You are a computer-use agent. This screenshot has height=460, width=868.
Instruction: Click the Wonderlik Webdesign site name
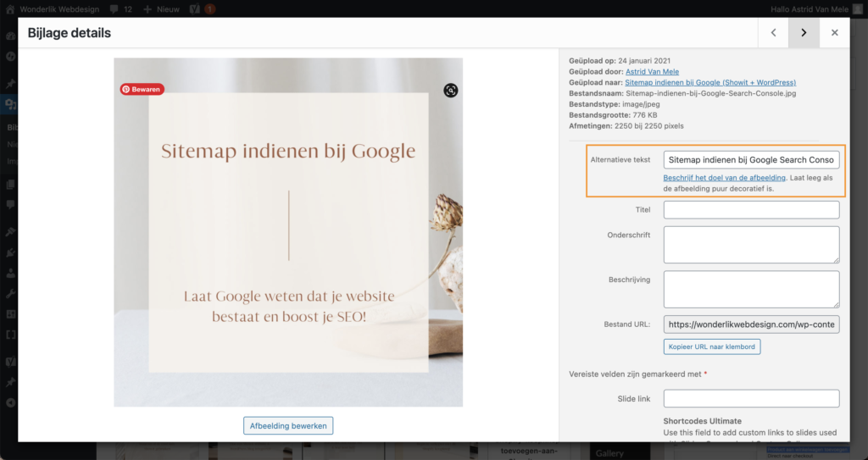pyautogui.click(x=59, y=9)
